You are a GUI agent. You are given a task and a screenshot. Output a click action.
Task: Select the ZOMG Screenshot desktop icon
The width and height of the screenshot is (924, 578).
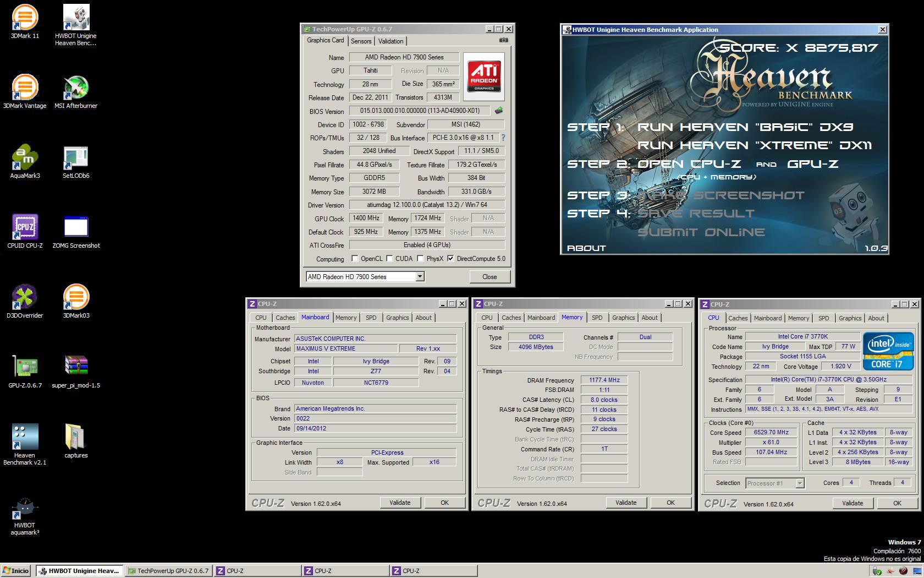pos(76,232)
